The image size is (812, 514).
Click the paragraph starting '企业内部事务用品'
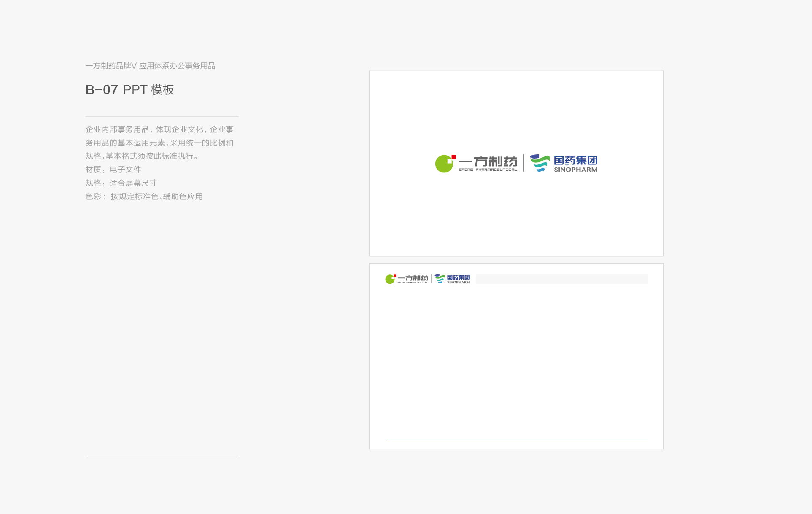click(159, 143)
